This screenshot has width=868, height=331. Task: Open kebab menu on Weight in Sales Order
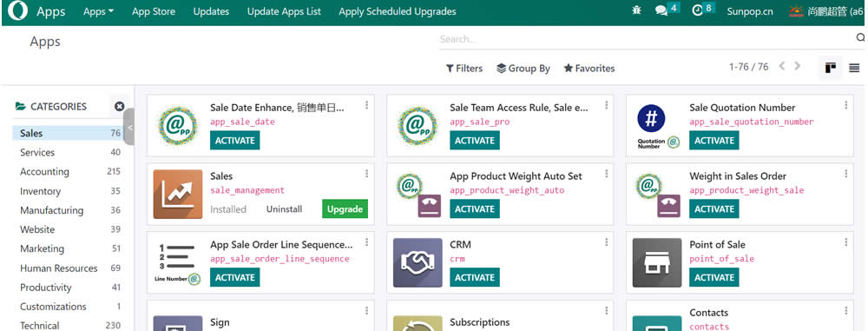click(845, 174)
